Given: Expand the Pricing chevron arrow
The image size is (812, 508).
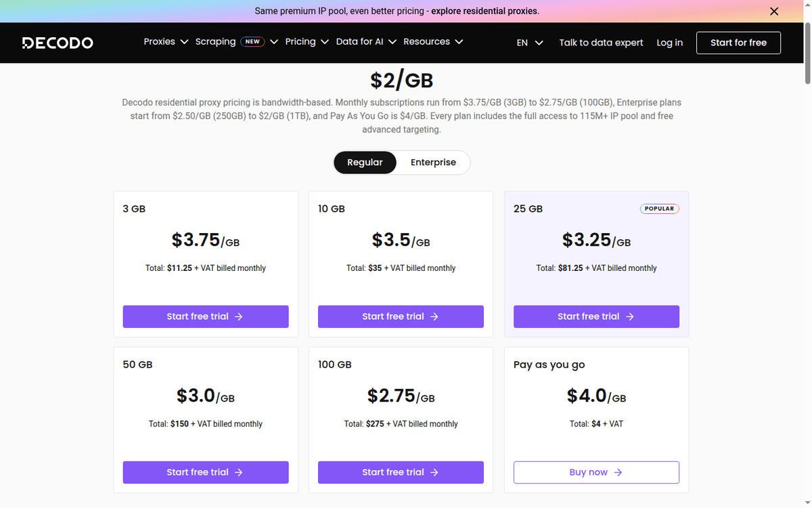Looking at the screenshot, I should [x=324, y=42].
